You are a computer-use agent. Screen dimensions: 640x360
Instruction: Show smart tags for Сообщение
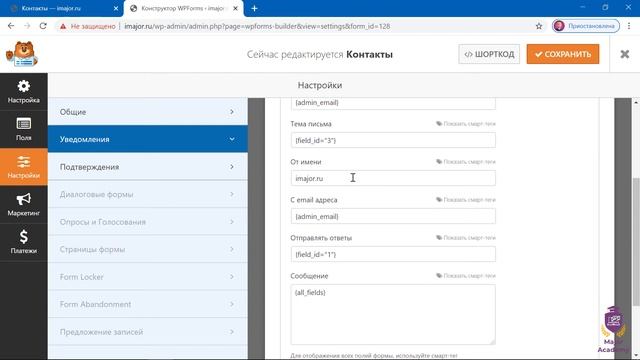466,276
